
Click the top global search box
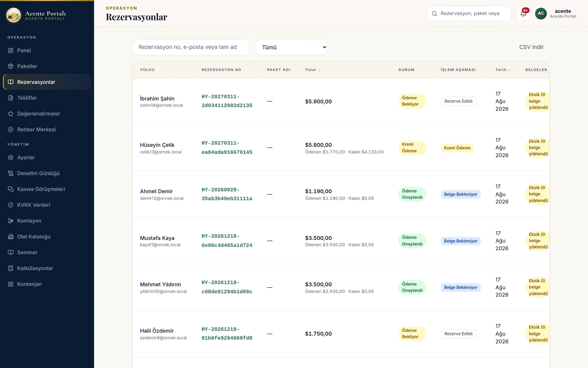point(469,14)
